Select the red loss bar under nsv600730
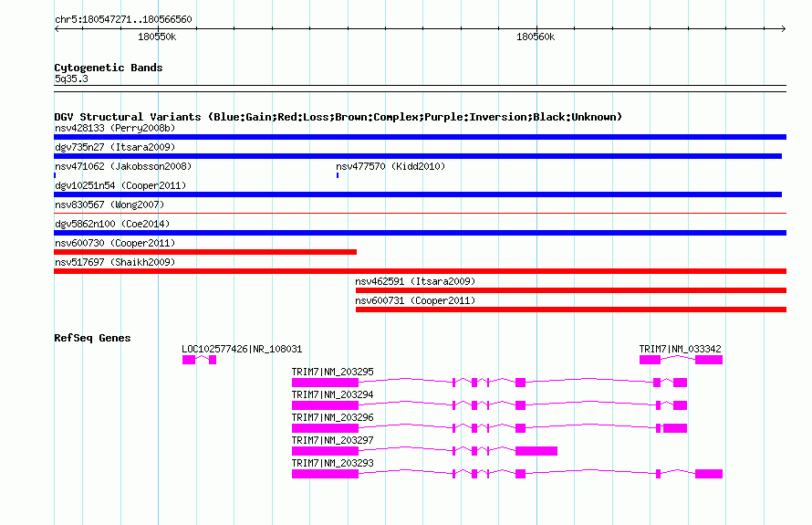Image resolution: width=812 pixels, height=525 pixels. (x=205, y=252)
